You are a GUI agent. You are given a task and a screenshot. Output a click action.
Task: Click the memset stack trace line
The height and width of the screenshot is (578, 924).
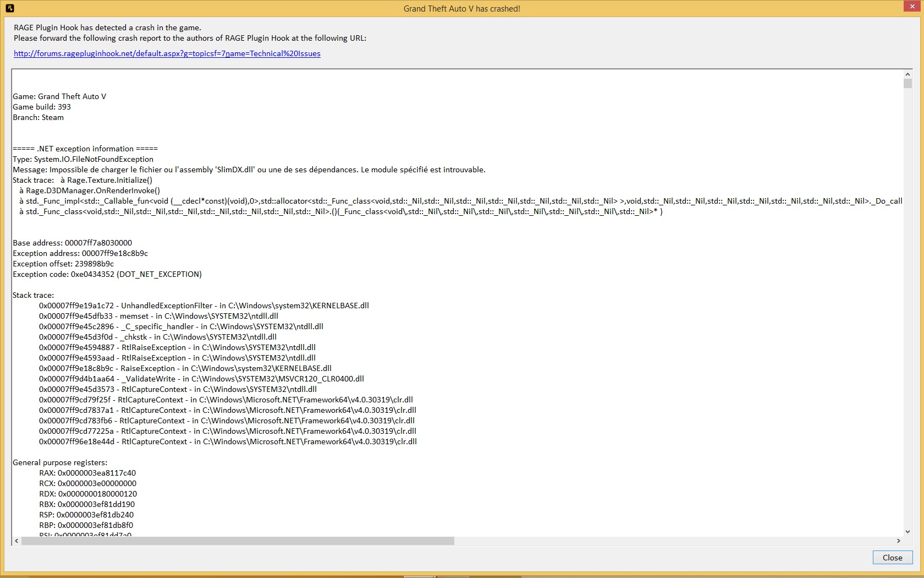[x=159, y=316]
